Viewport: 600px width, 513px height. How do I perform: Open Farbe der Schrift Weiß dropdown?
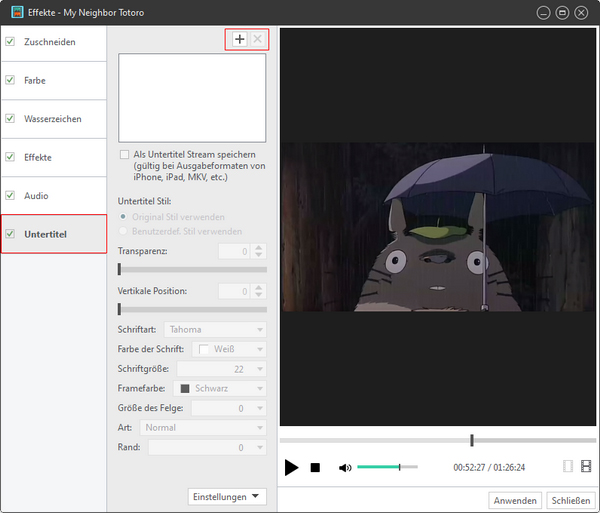(229, 349)
